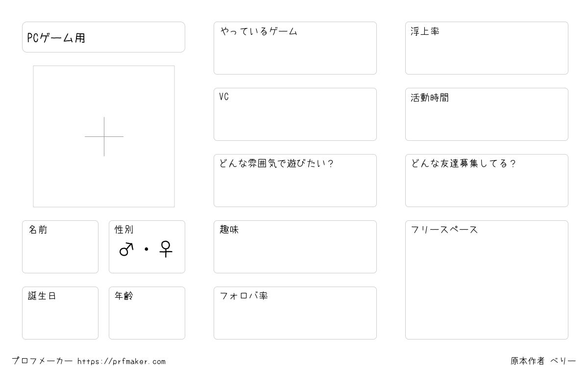Click the VC field

tap(295, 114)
